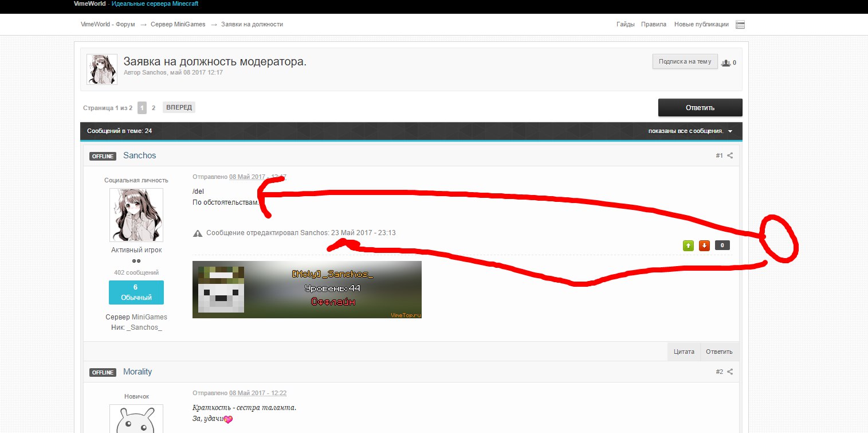Click the 'Страница 1 из 2' pagination label
This screenshot has height=433, width=868.
(108, 108)
